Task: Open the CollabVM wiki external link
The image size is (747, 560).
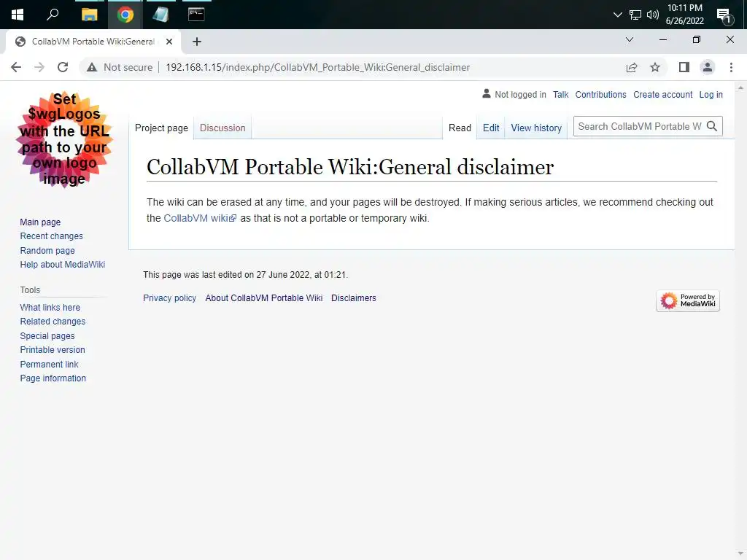Action: click(200, 219)
